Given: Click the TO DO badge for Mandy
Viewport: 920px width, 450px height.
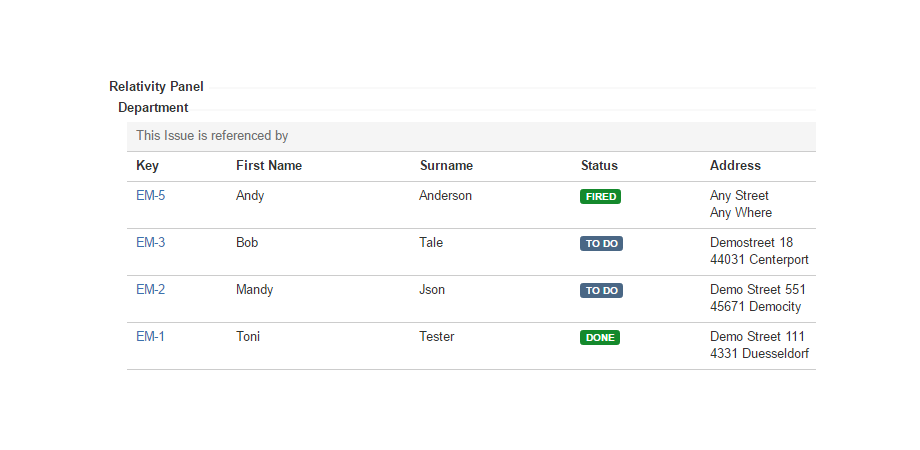Looking at the screenshot, I should click(x=601, y=291).
